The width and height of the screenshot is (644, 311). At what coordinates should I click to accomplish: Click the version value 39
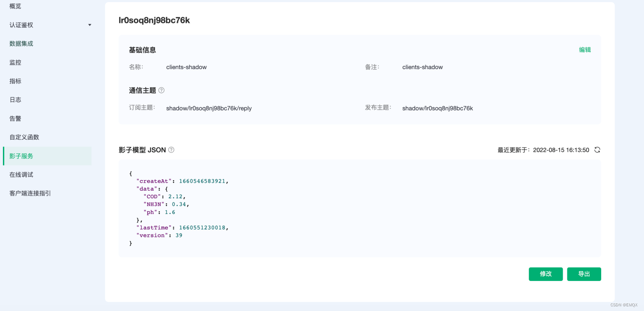tap(179, 235)
